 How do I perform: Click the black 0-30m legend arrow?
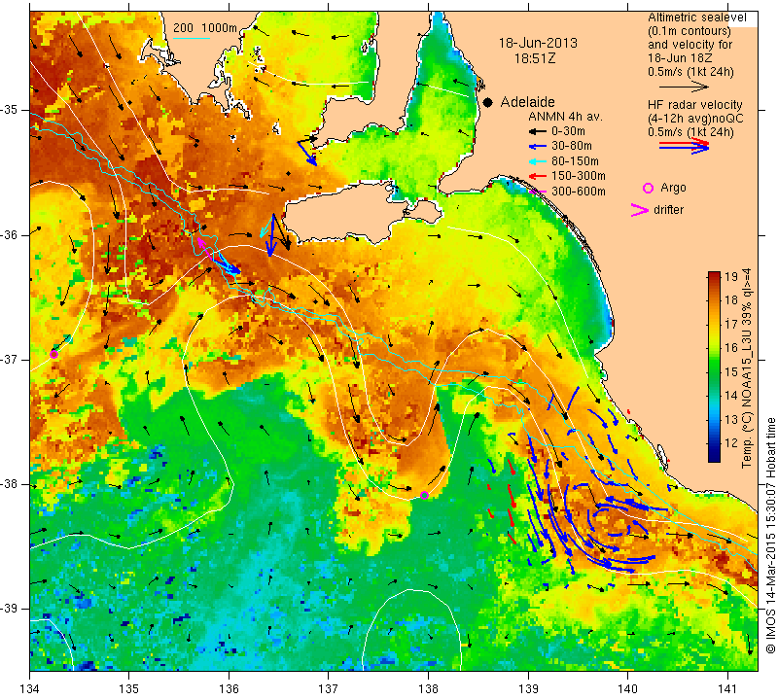click(x=537, y=132)
